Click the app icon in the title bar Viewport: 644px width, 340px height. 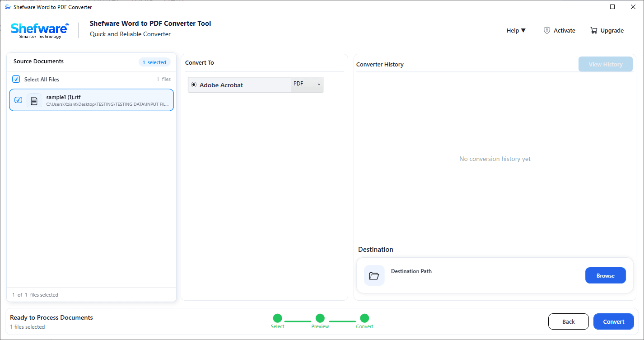coord(8,7)
